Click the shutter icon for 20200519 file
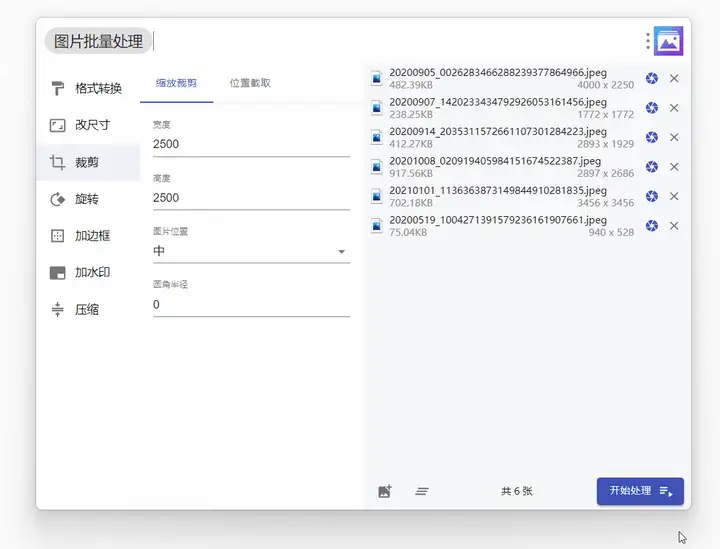 tap(652, 226)
